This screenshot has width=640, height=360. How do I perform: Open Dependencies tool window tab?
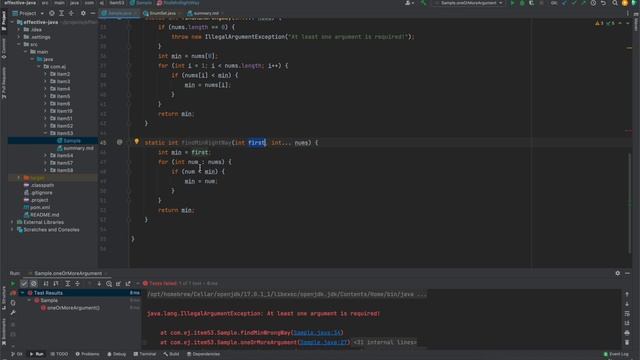(203, 354)
